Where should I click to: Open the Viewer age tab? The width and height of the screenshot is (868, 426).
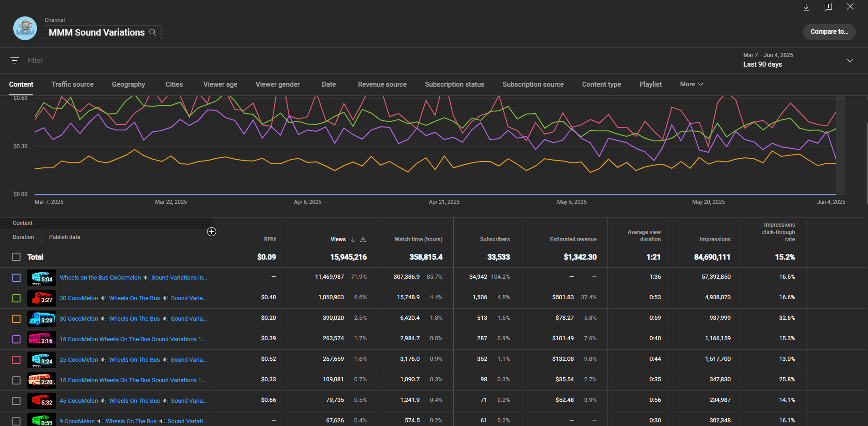(x=220, y=84)
